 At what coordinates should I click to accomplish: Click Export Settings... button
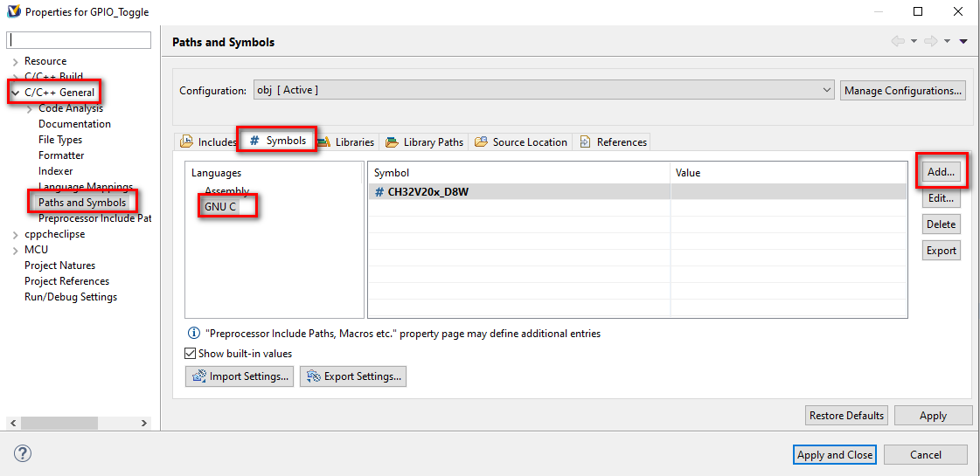pos(353,376)
